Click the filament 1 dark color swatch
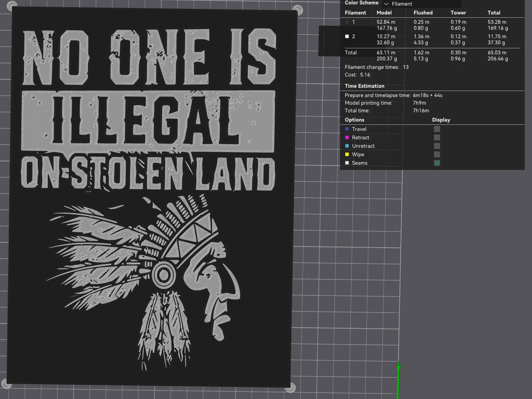The width and height of the screenshot is (532, 399). 347,22
